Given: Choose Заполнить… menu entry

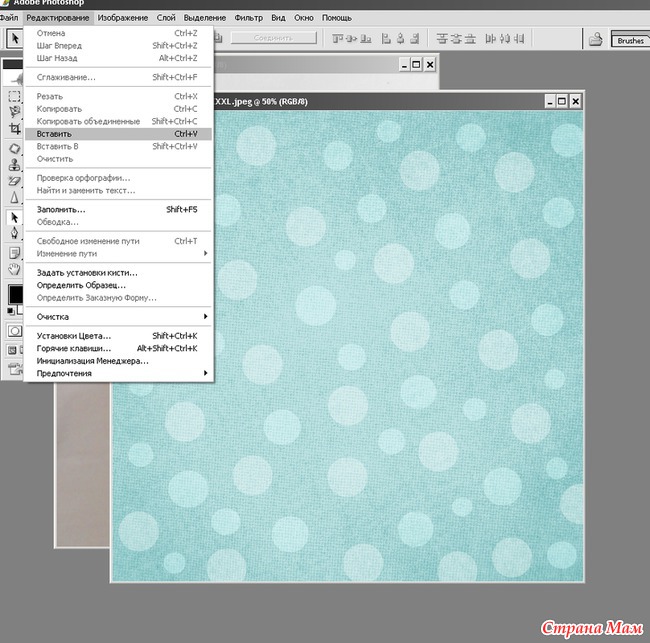Looking at the screenshot, I should coord(61,209).
